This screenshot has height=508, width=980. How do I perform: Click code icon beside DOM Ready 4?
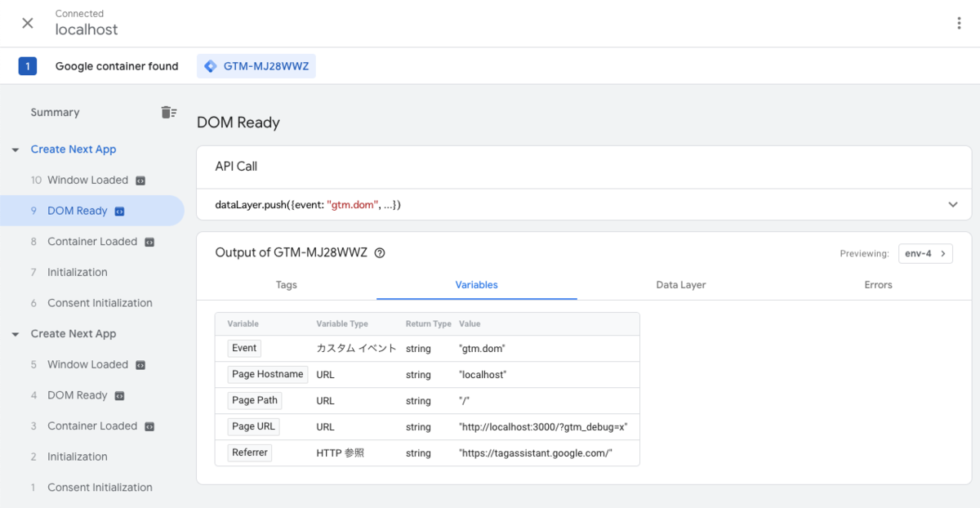point(120,395)
